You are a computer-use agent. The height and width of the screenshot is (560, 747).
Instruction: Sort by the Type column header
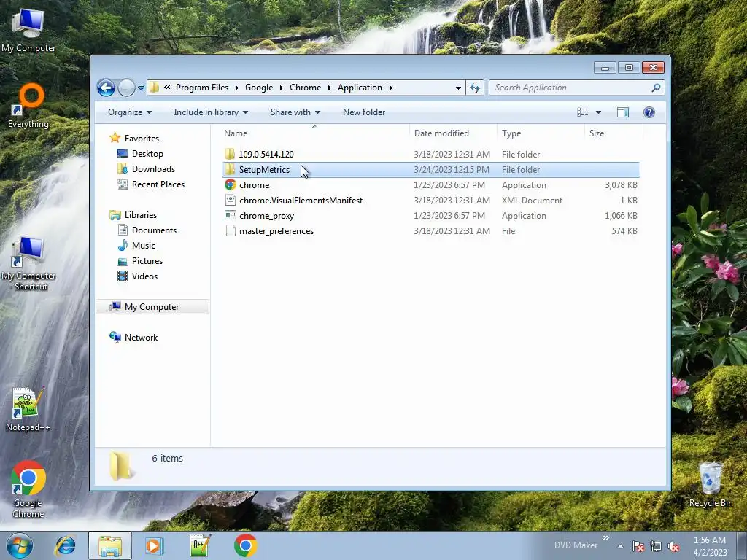pyautogui.click(x=541, y=133)
